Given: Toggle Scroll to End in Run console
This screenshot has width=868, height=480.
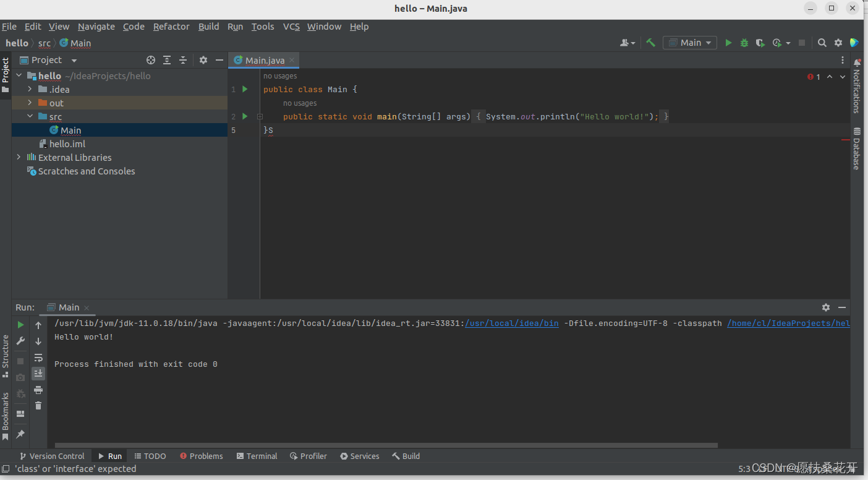Looking at the screenshot, I should click(38, 373).
